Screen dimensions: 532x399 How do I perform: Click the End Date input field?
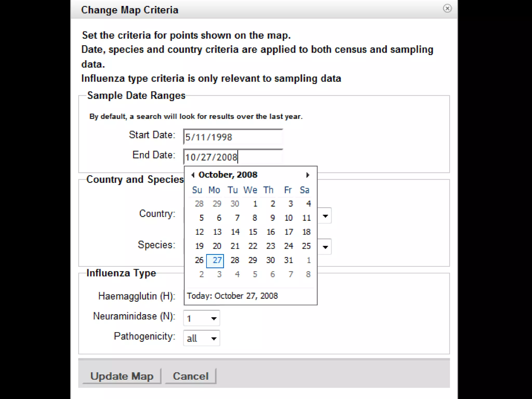pyautogui.click(x=233, y=157)
